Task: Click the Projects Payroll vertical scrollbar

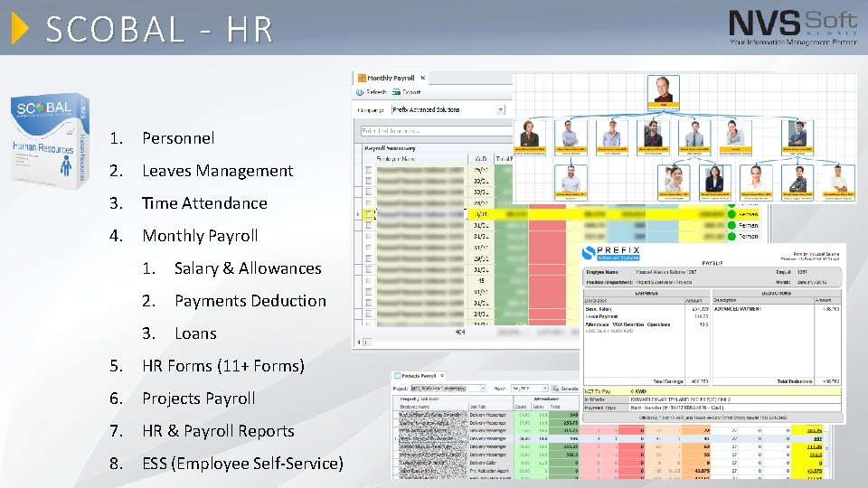Action: 827,448
